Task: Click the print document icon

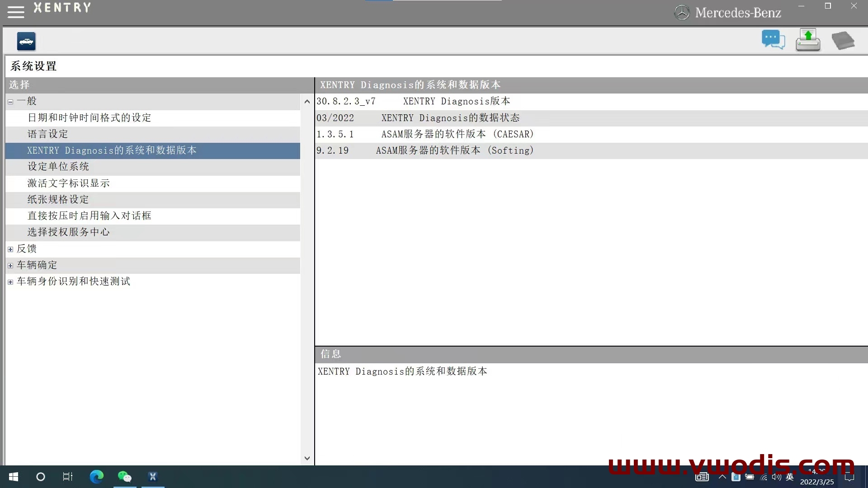Action: click(x=808, y=40)
